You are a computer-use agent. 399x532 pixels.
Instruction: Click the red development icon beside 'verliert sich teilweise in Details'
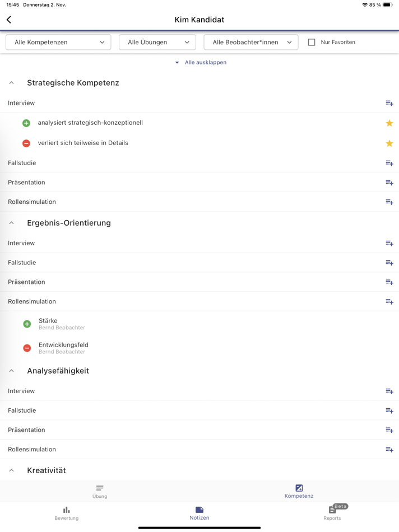tap(26, 143)
